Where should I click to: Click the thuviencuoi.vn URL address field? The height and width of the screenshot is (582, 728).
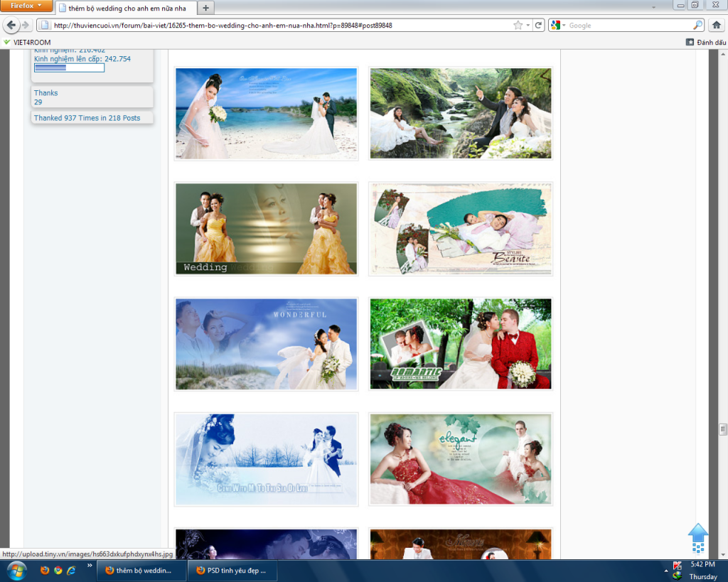[279, 25]
